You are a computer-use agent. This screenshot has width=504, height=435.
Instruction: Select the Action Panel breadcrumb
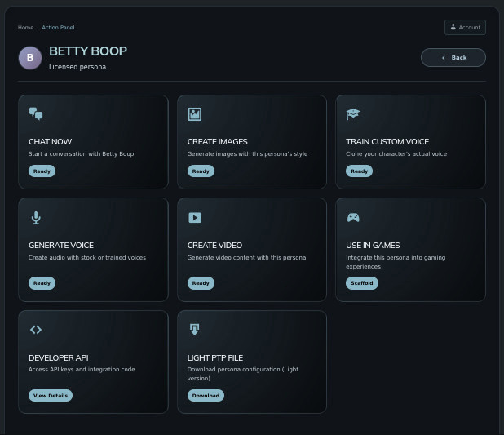coord(58,28)
